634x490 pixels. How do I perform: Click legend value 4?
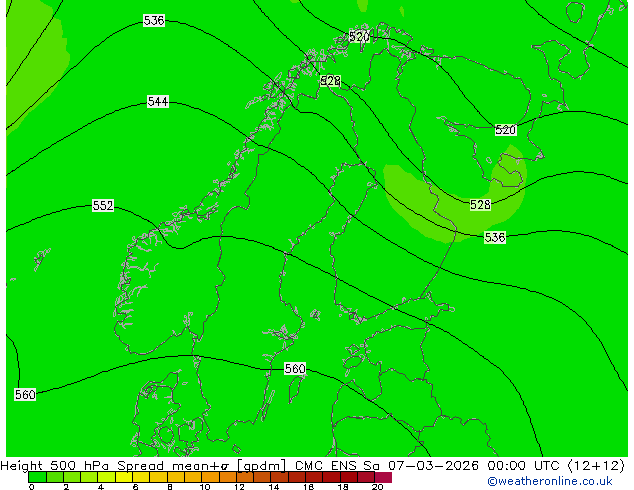coord(101,487)
